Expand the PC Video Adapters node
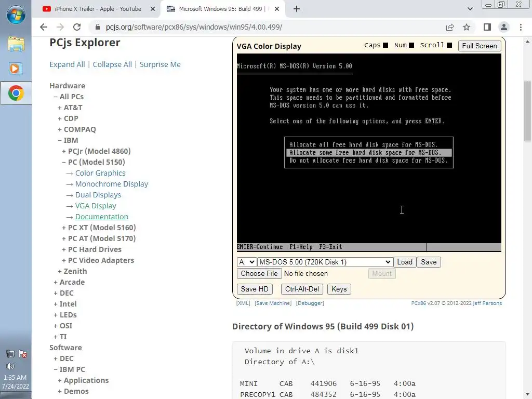Viewport: 532px width, 399px height. (98, 260)
